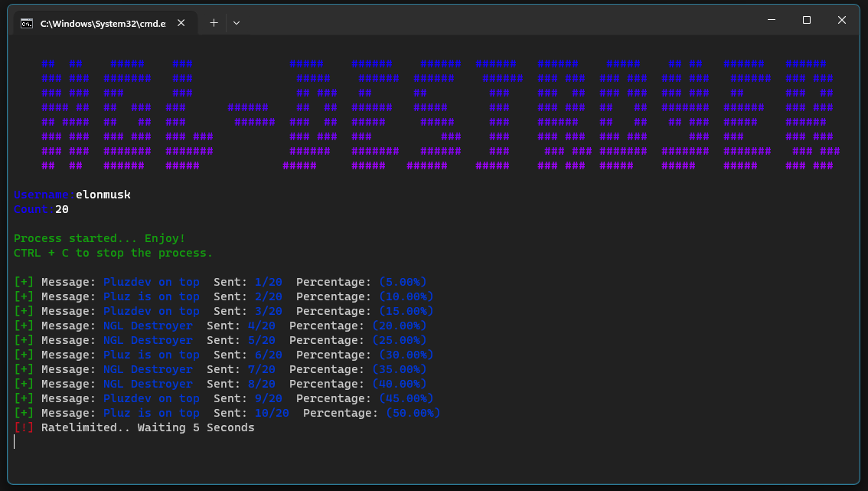Expand the new tab profile dropdown
The height and width of the screenshot is (491, 868).
tap(237, 23)
